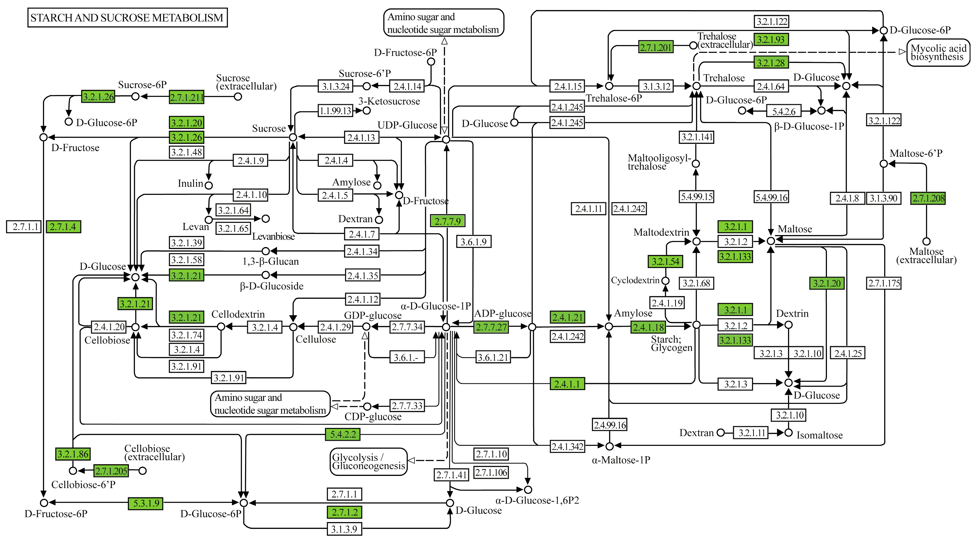Click the Sucrose compound circle node
This screenshot has width=980, height=547.
pyautogui.click(x=293, y=137)
